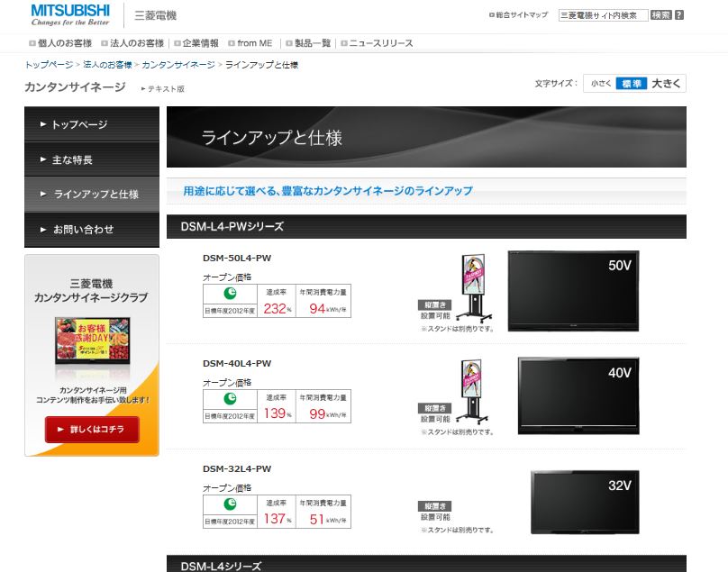Focus the 三菱電機サイト内検索 search field
Image resolution: width=728 pixels, height=572 pixels.
603,15
